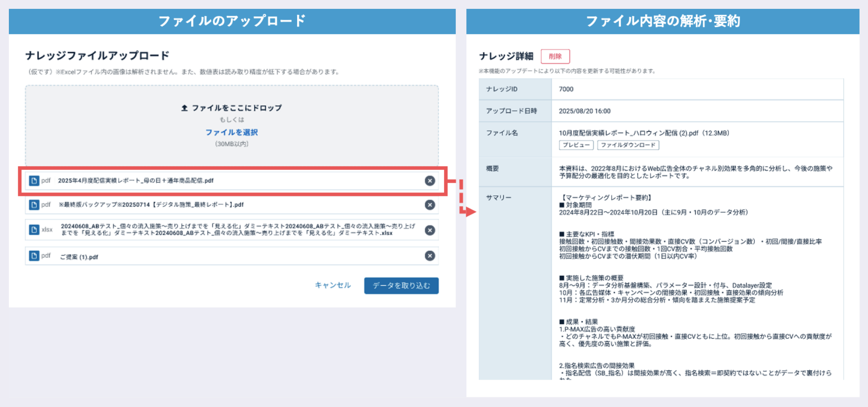This screenshot has width=868, height=407.
Task: Open the ファイルを選択 link
Action: 231,132
